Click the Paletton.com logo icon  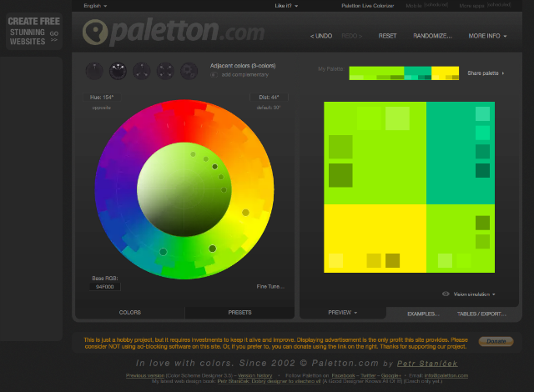[95, 33]
